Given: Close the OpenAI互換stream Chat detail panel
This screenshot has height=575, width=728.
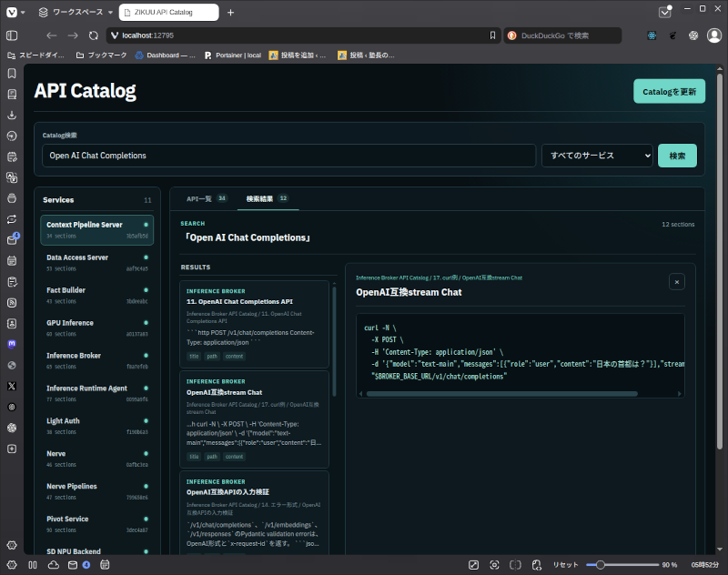Looking at the screenshot, I should tap(677, 282).
